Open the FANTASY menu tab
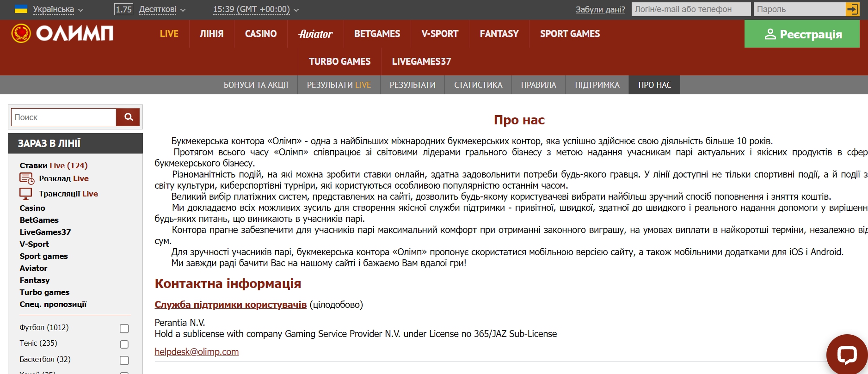The width and height of the screenshot is (868, 374). (499, 34)
